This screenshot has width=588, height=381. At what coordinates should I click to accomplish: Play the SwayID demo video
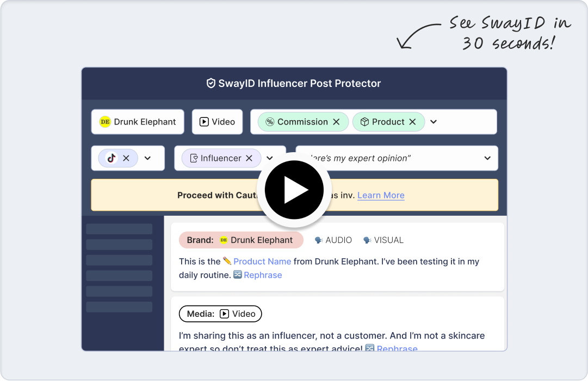[x=294, y=190]
